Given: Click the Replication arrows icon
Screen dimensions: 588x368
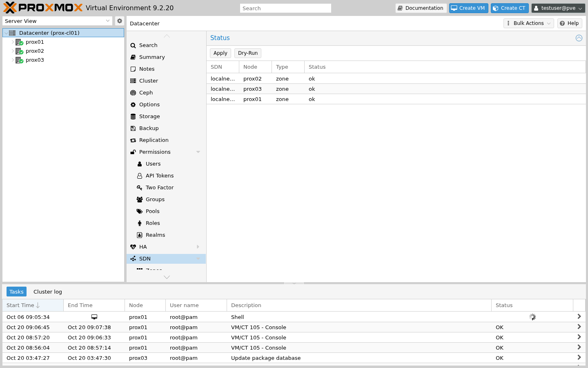Looking at the screenshot, I should coord(133,140).
